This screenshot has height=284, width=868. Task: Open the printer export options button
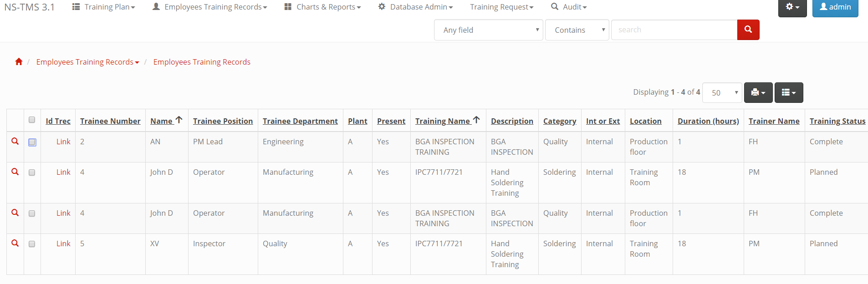(758, 92)
